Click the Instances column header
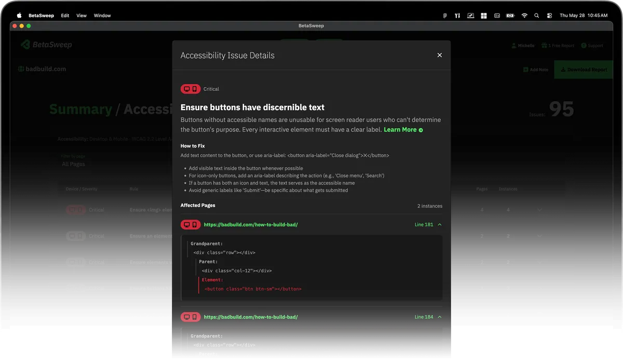 (508, 189)
